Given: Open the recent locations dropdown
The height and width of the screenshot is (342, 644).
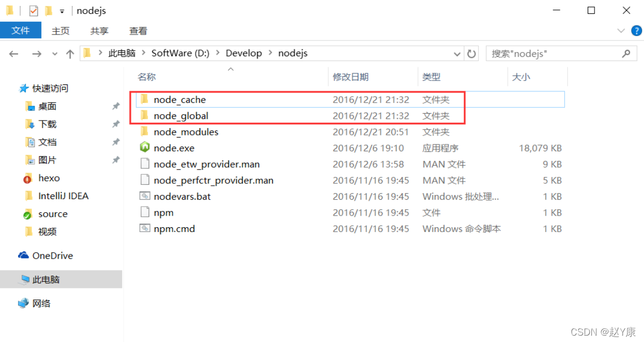Looking at the screenshot, I should [55, 54].
